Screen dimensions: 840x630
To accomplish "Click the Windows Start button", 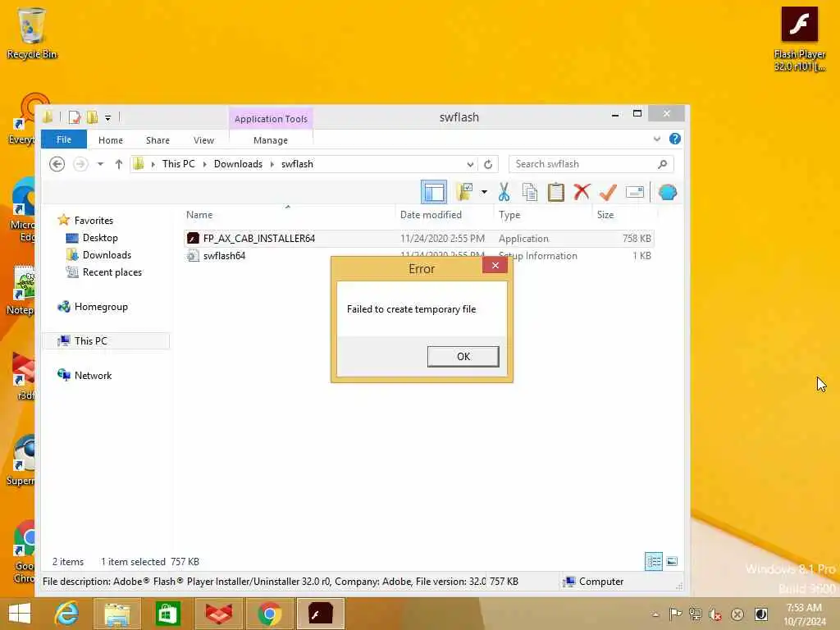I will click(20, 613).
